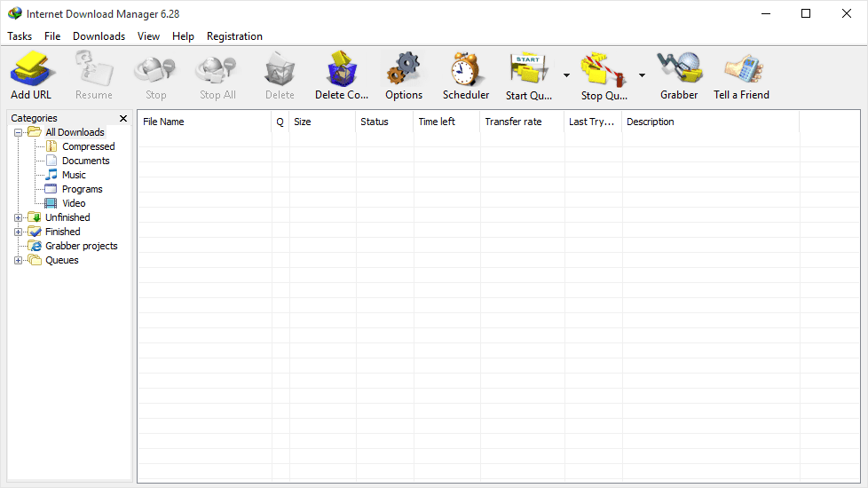868x488 pixels.
Task: Click the Tell a Friend icon
Action: pos(742,69)
